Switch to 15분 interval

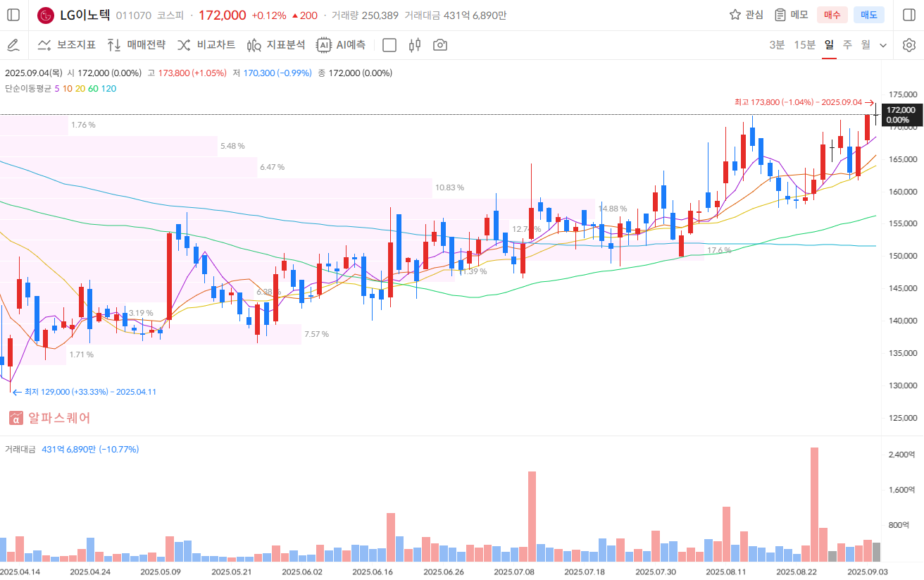tap(805, 44)
